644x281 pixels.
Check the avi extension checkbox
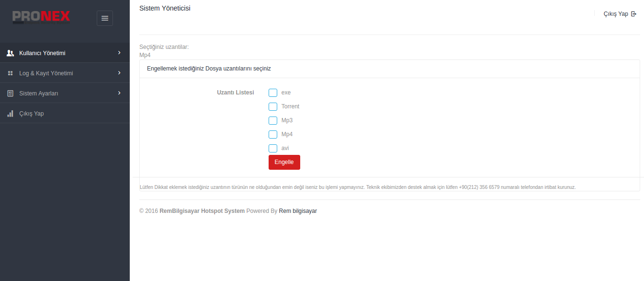pyautogui.click(x=273, y=148)
